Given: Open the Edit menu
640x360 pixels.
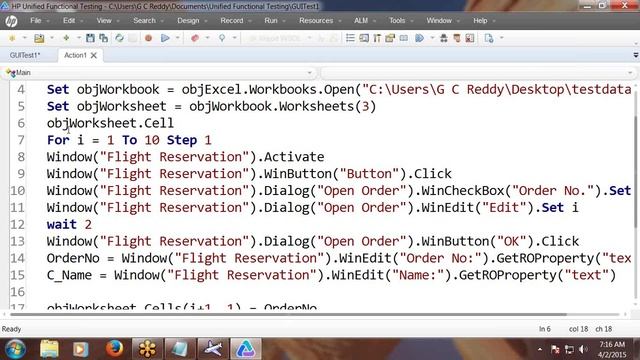Looking at the screenshot, I should [69, 20].
